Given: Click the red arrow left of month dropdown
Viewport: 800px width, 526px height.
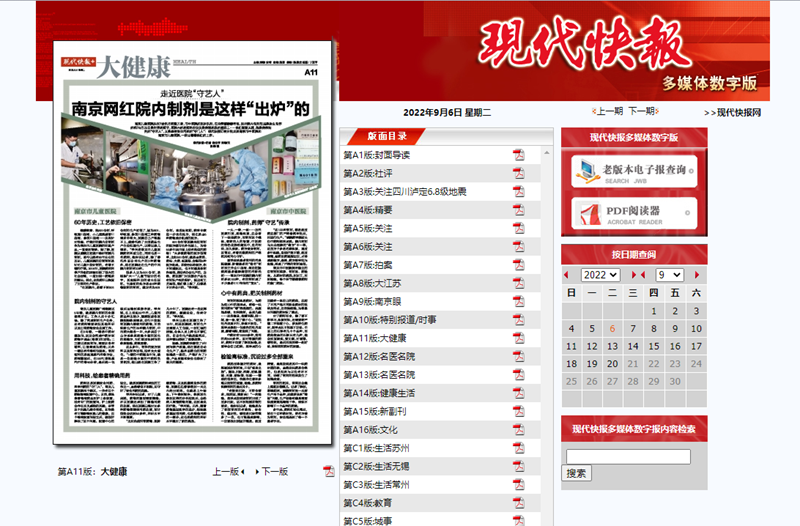Looking at the screenshot, I should [643, 275].
